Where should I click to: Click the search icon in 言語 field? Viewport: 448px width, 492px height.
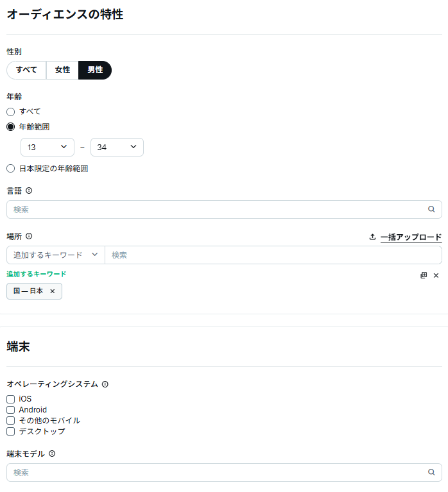click(x=431, y=209)
